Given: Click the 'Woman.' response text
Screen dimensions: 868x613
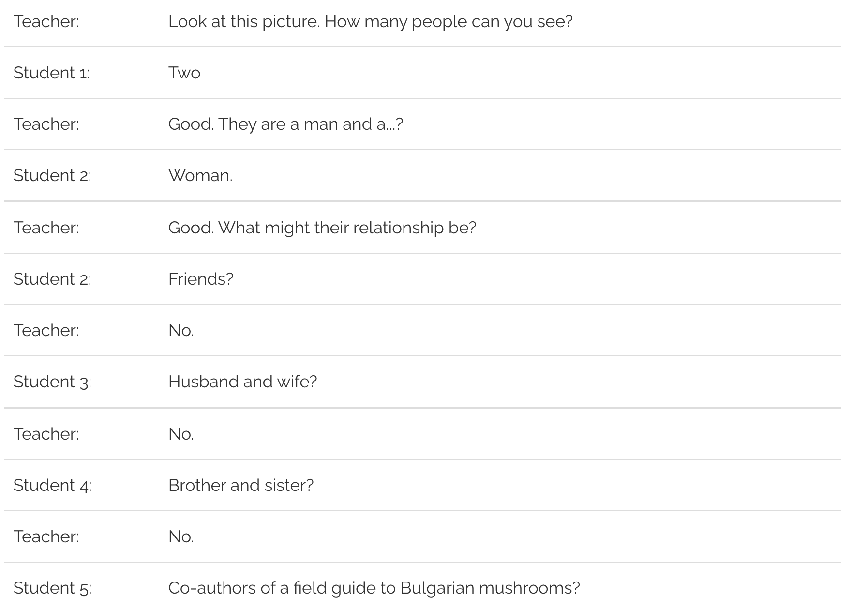Looking at the screenshot, I should 200,175.
